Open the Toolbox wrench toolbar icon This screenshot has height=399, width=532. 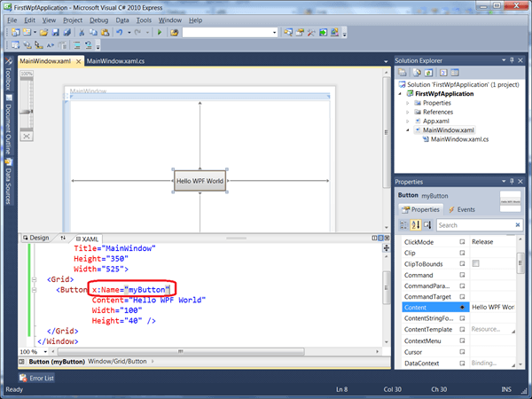point(311,33)
